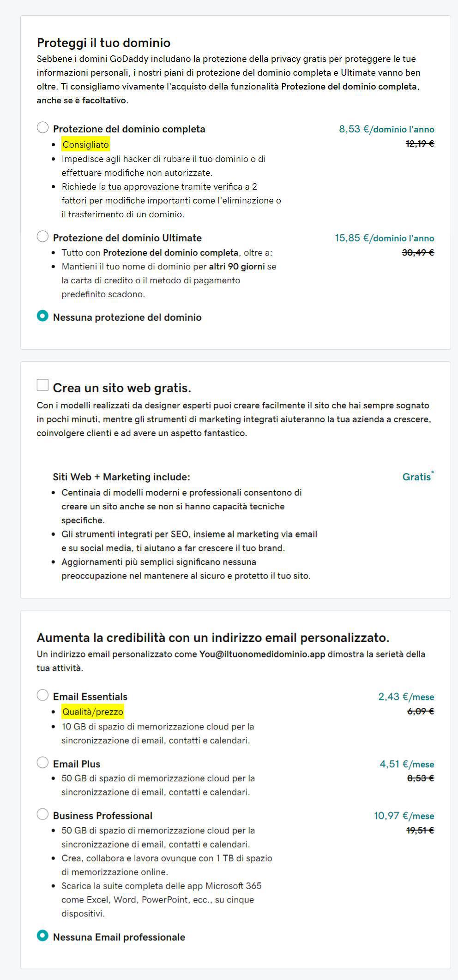Screen dimensions: 458x980
Task: Click the 4,51 €/mese price
Action: (x=406, y=764)
